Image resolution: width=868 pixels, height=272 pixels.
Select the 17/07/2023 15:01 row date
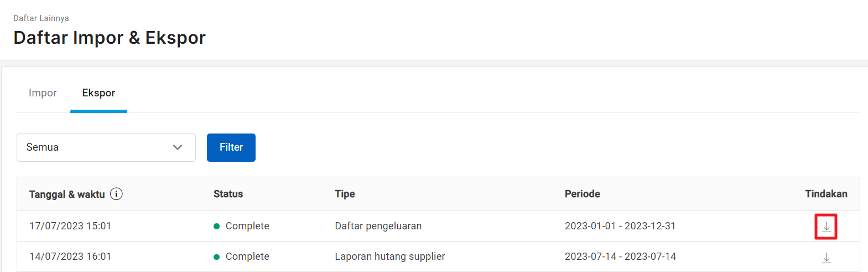pyautogui.click(x=70, y=226)
